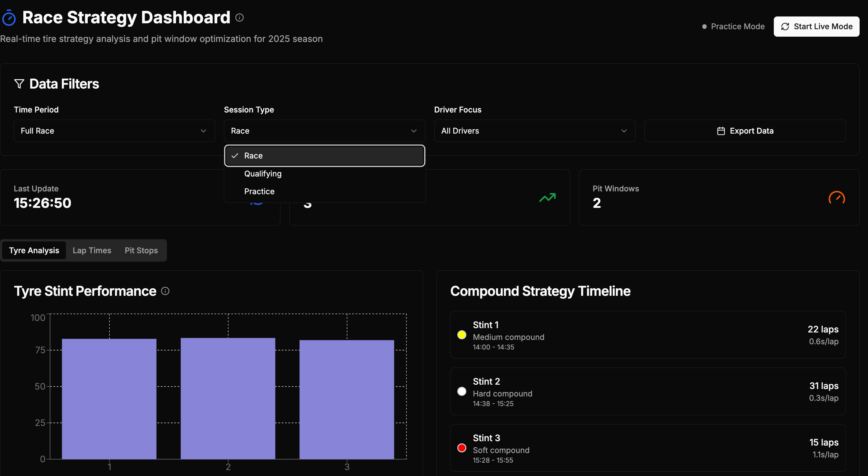Image resolution: width=868 pixels, height=476 pixels.
Task: Click the Export Data button
Action: pyautogui.click(x=745, y=131)
